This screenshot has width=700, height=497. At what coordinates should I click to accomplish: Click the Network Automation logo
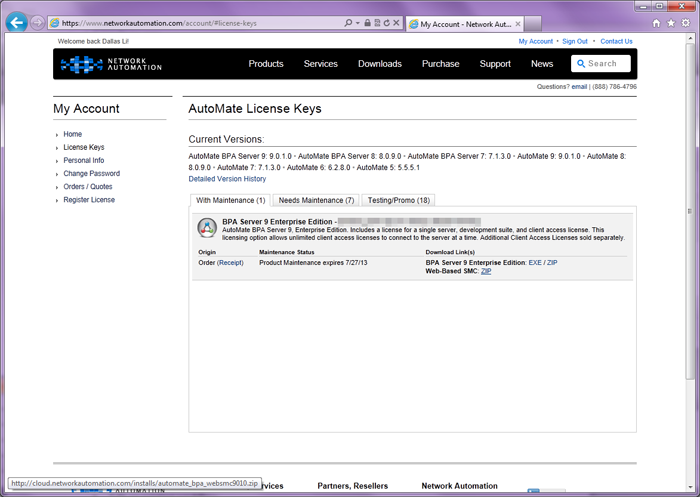[x=111, y=64]
